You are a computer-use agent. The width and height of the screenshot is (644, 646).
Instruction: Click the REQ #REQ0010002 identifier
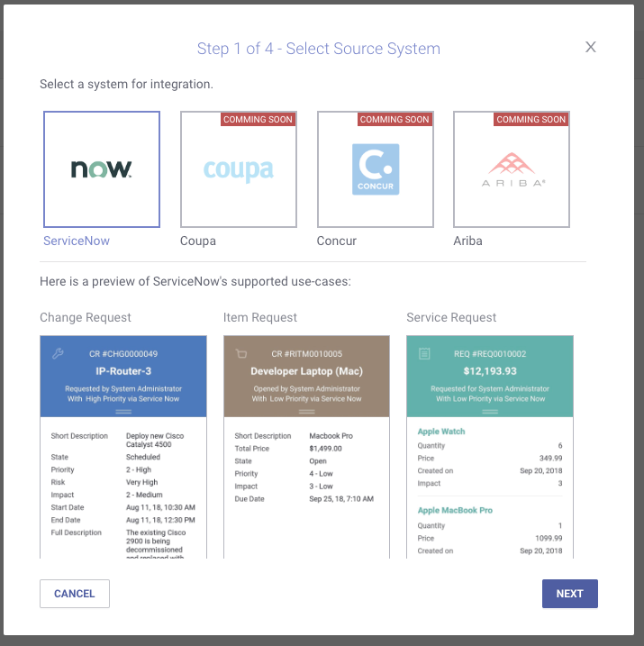(490, 354)
